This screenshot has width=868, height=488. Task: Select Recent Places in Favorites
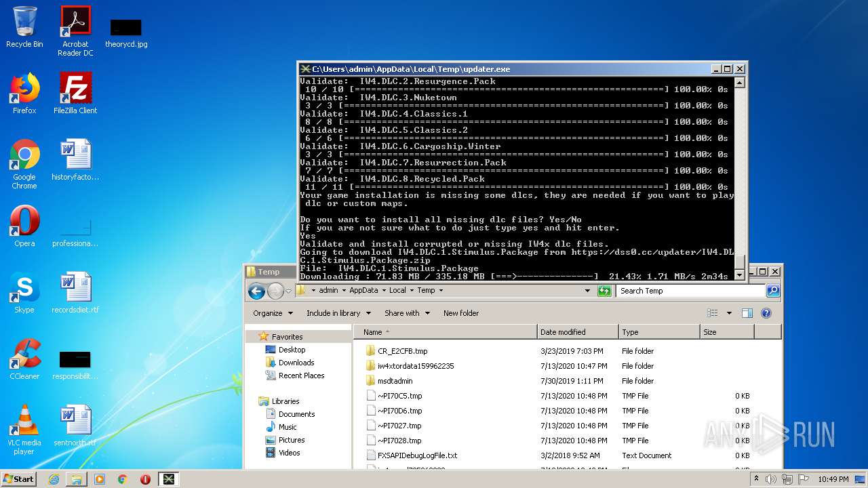(301, 375)
